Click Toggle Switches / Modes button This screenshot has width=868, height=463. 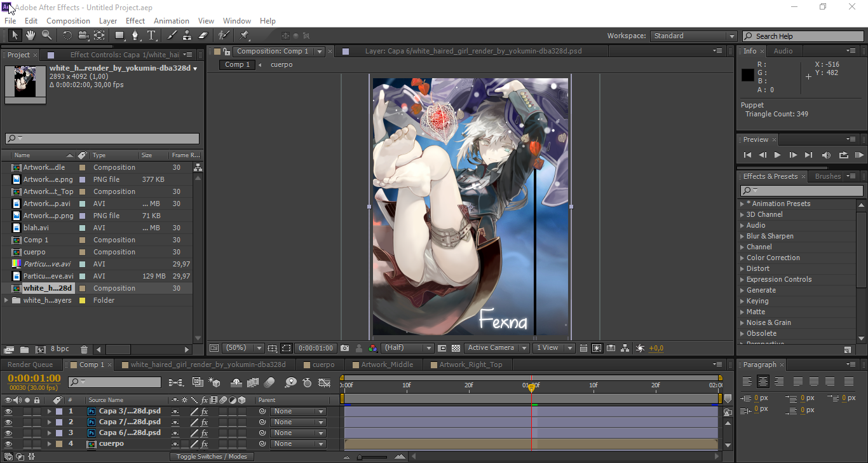click(212, 457)
